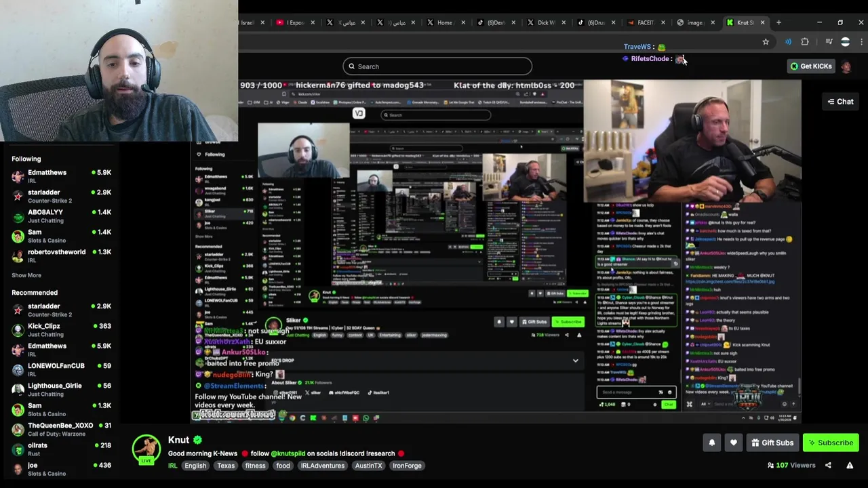Open a new browser tab with plus icon

tap(778, 22)
